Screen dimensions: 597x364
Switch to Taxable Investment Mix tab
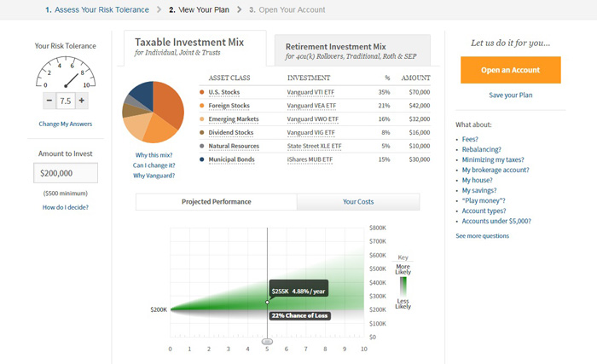pyautogui.click(x=195, y=48)
